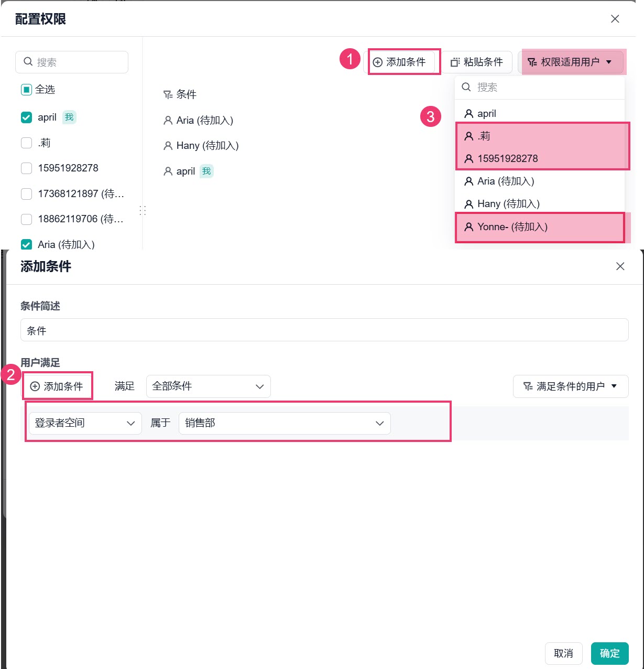Click the funnel icon on 权限适用用户
The width and height of the screenshot is (644, 669).
[532, 62]
